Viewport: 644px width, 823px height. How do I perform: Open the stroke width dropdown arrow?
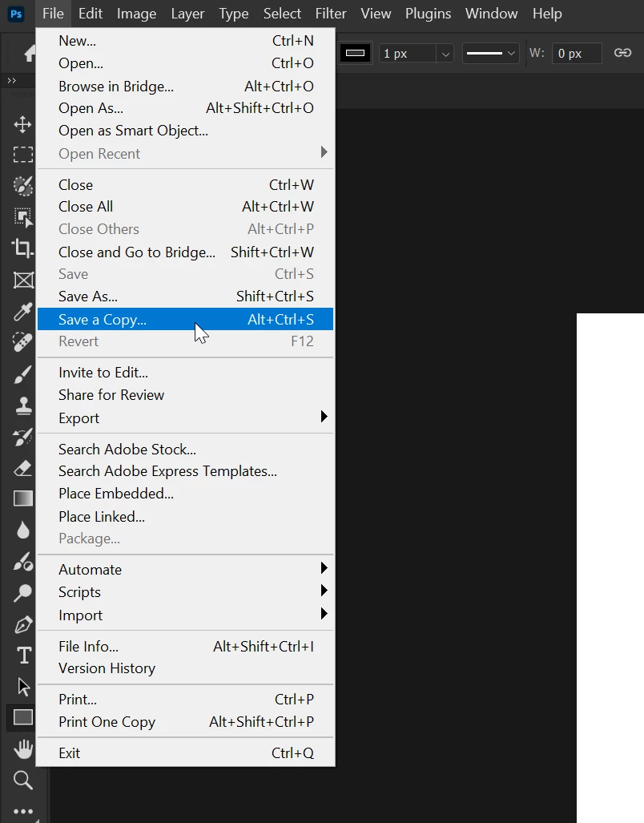point(445,54)
